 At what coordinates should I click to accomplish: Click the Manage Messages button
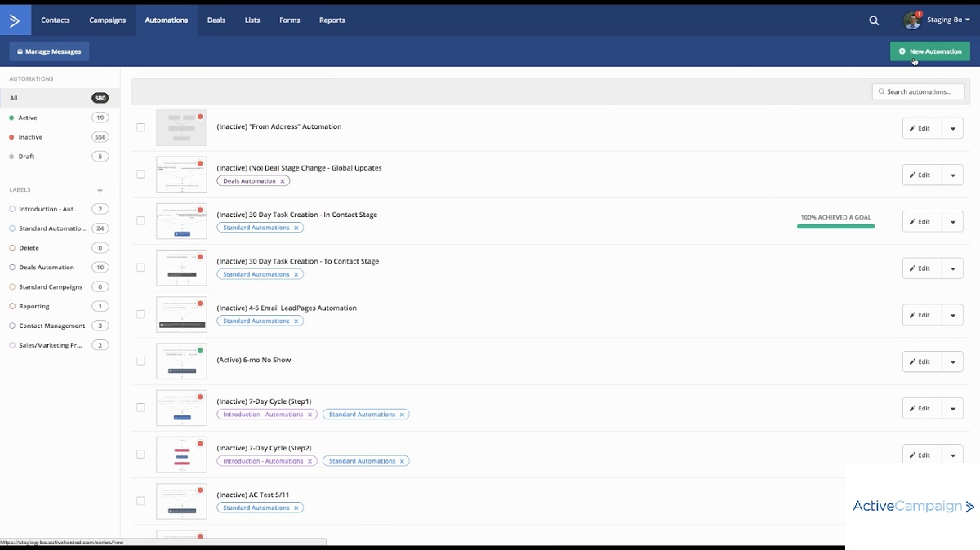49,51
